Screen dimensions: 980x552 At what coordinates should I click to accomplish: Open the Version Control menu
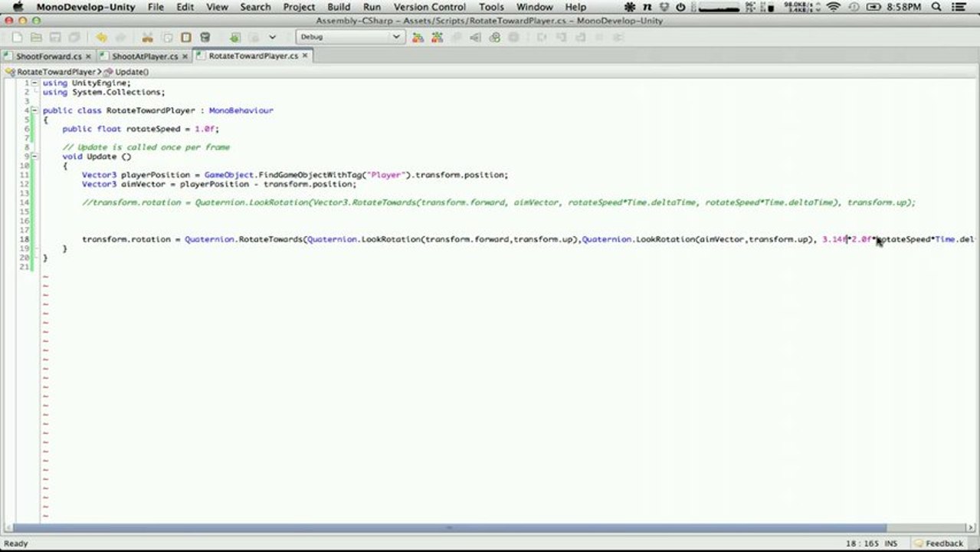coord(430,7)
